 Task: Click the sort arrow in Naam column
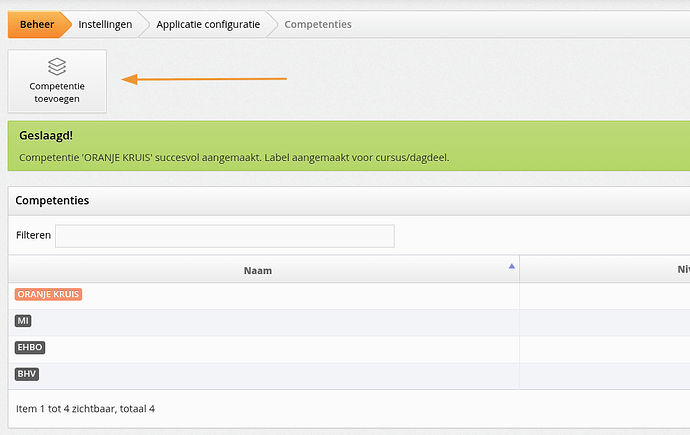coord(512,266)
